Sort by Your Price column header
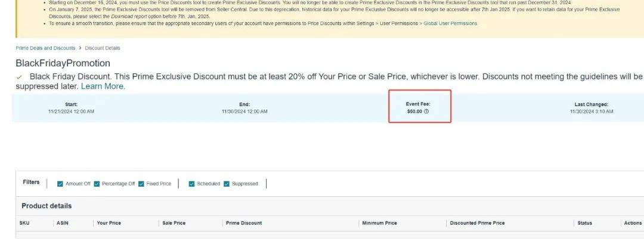 click(x=109, y=223)
